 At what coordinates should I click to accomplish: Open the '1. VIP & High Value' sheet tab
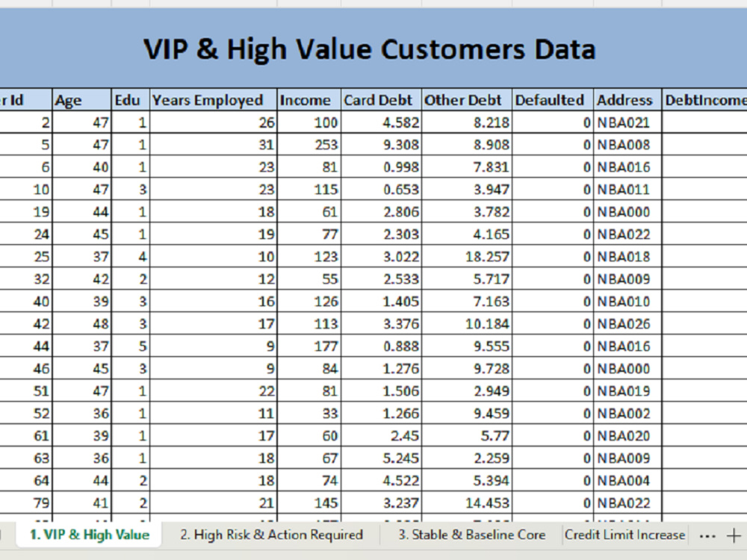click(89, 535)
